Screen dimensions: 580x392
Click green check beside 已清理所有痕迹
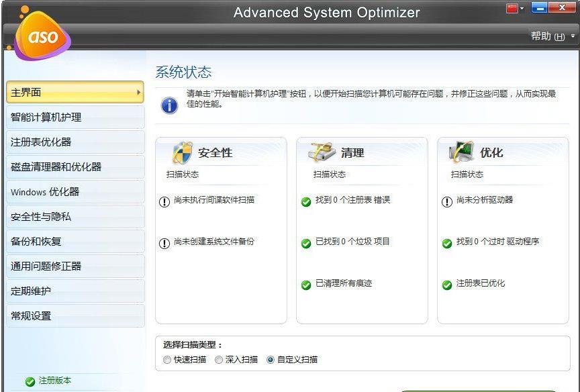click(306, 285)
